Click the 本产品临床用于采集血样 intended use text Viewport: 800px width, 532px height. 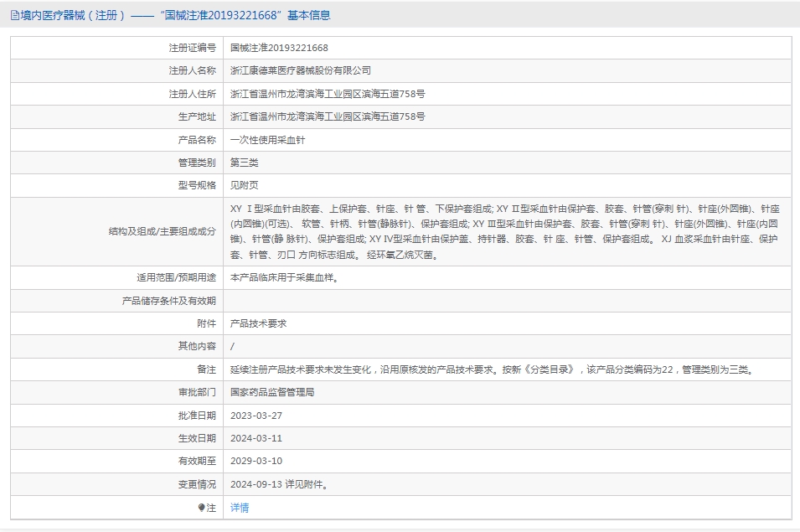tap(284, 277)
